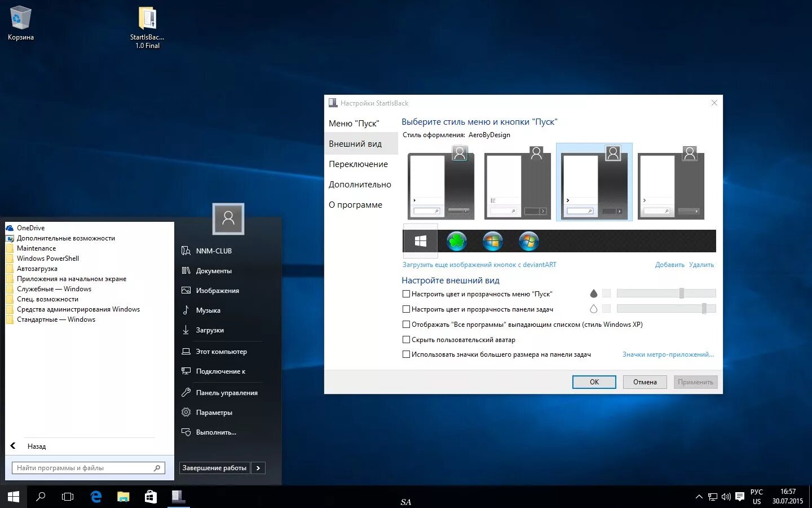Enable larger taskbar icons checkbox

coord(406,354)
